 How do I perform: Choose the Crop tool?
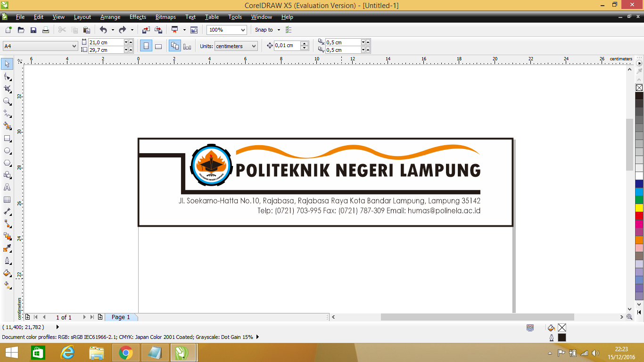(7, 89)
